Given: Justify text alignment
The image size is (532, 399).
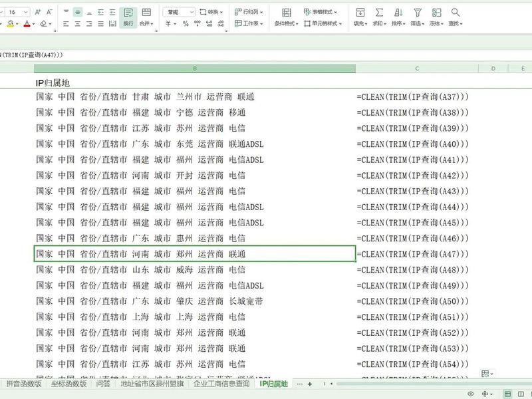Looking at the screenshot, I should click(x=101, y=23).
